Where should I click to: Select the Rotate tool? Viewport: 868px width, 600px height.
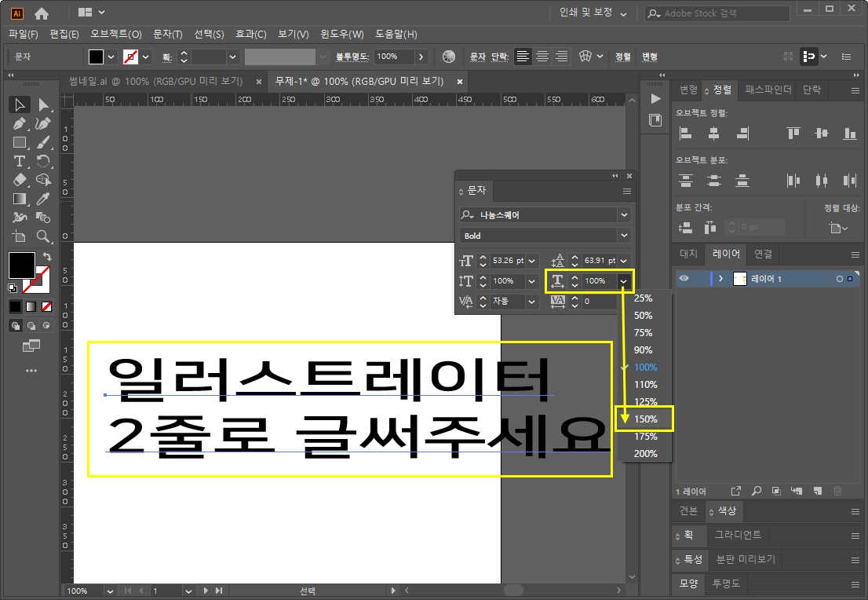(x=42, y=161)
